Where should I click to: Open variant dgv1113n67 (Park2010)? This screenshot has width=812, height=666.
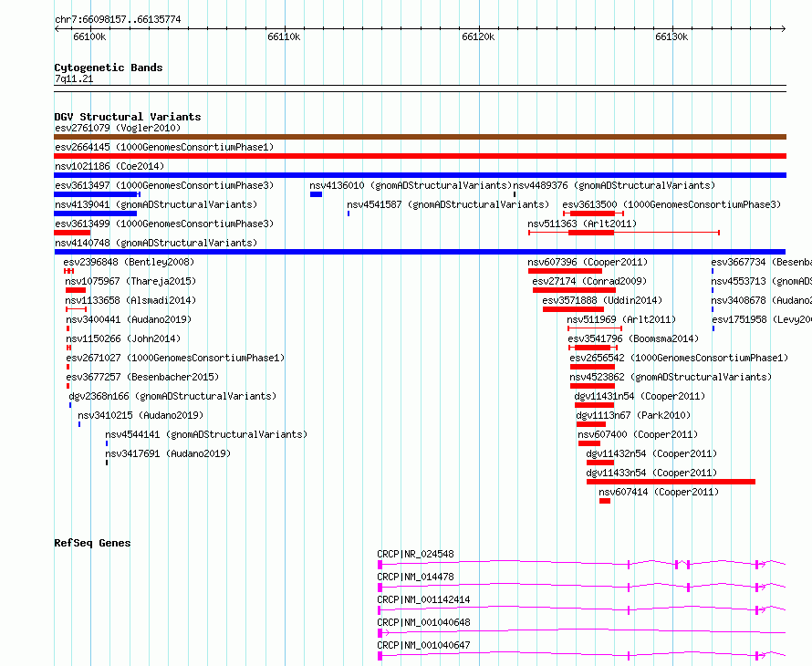(633, 415)
